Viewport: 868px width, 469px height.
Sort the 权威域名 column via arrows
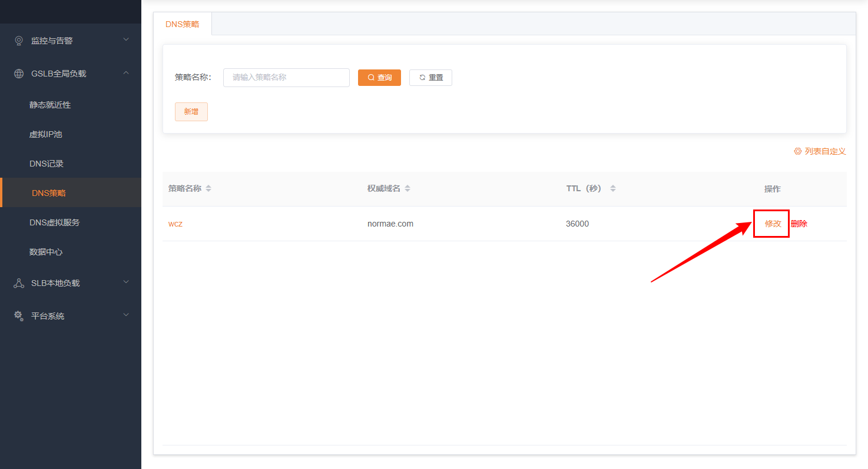[x=408, y=188]
